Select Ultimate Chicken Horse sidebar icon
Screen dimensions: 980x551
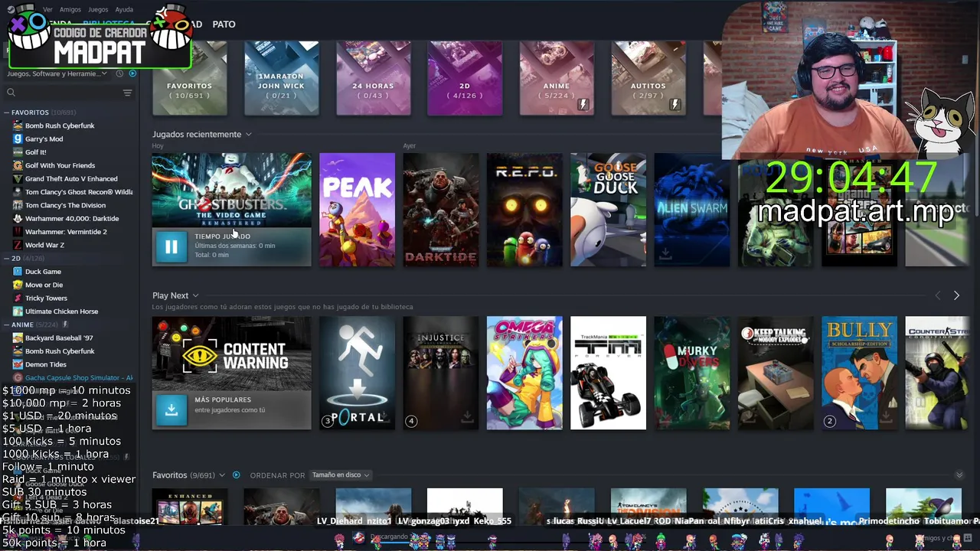pyautogui.click(x=18, y=311)
